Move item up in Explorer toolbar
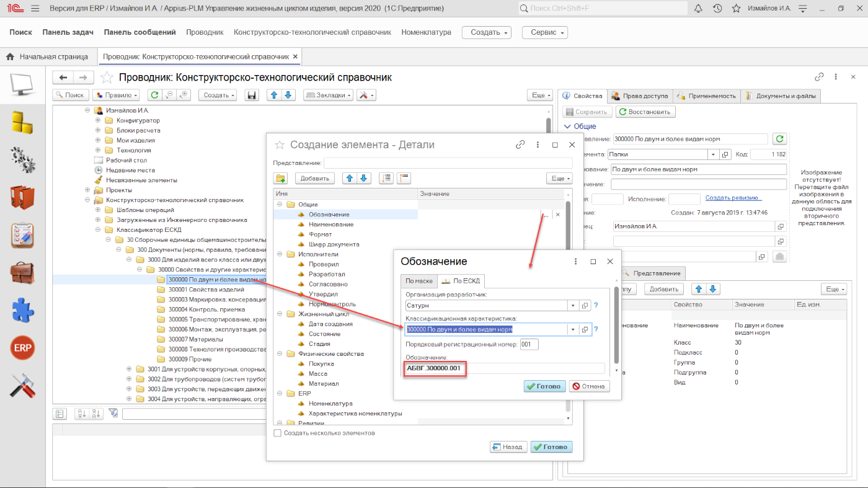 (x=273, y=95)
